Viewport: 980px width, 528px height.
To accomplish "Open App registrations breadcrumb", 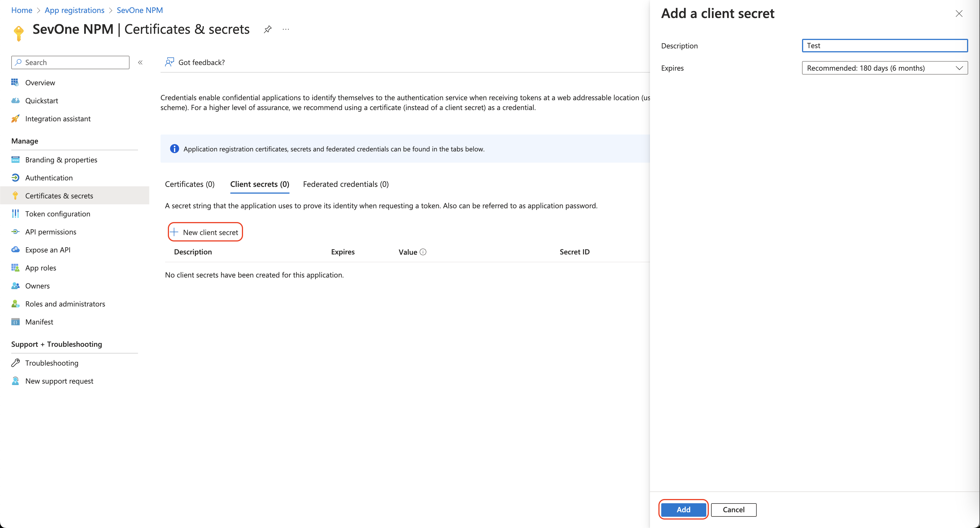I will tap(75, 10).
